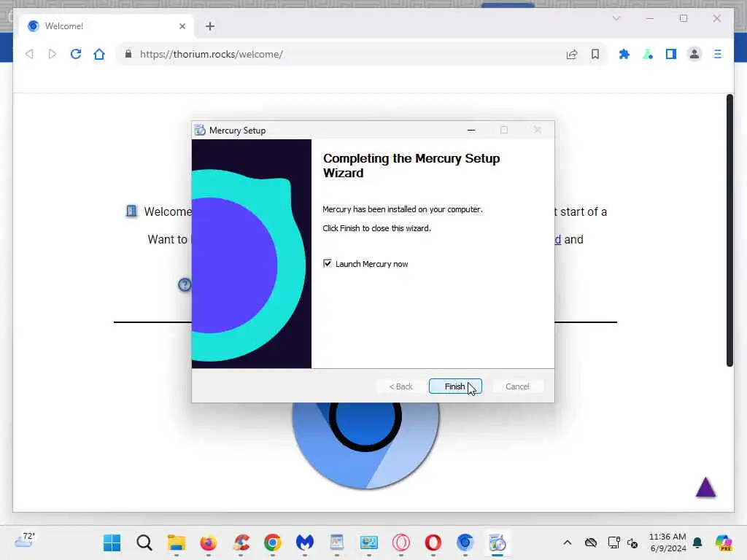This screenshot has width=747, height=560.
Task: Open the browser Home page
Action: pyautogui.click(x=99, y=54)
